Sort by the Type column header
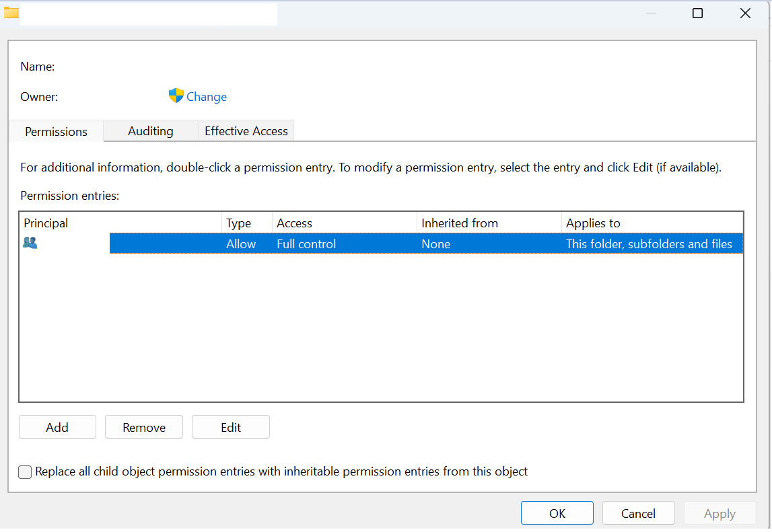Image resolution: width=772 pixels, height=532 pixels. (x=247, y=223)
